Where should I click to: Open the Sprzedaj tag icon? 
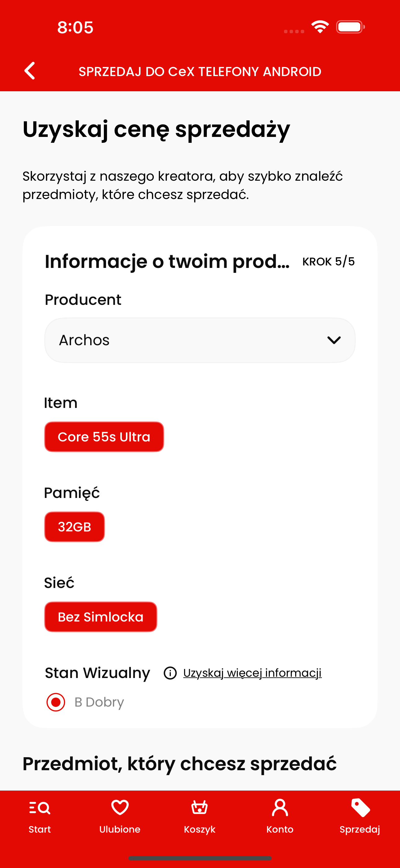pos(360,807)
